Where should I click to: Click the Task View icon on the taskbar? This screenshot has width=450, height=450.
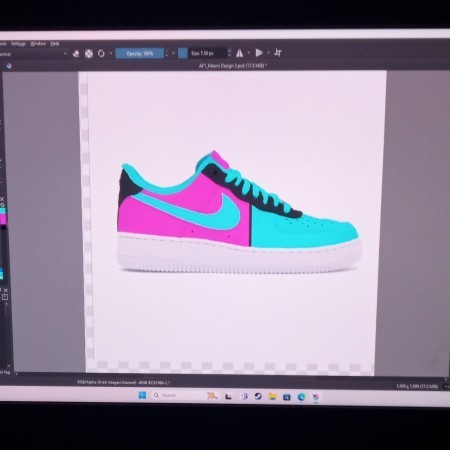point(228,396)
